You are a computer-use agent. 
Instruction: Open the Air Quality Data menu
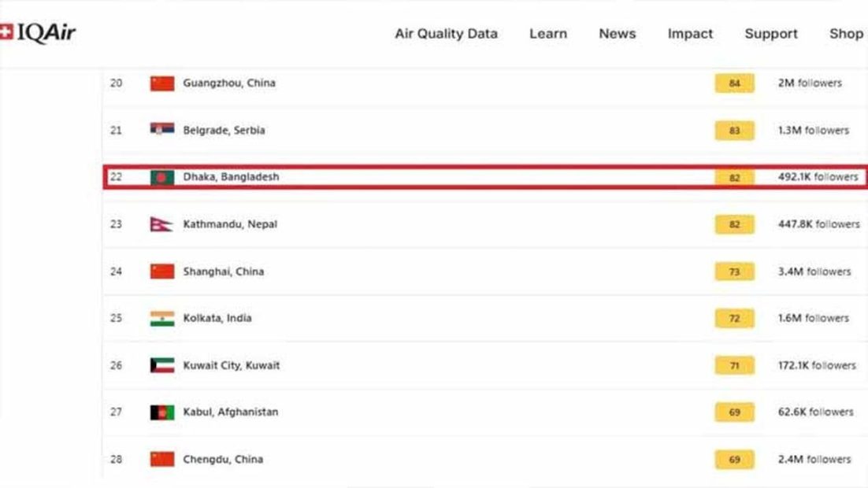(x=446, y=34)
